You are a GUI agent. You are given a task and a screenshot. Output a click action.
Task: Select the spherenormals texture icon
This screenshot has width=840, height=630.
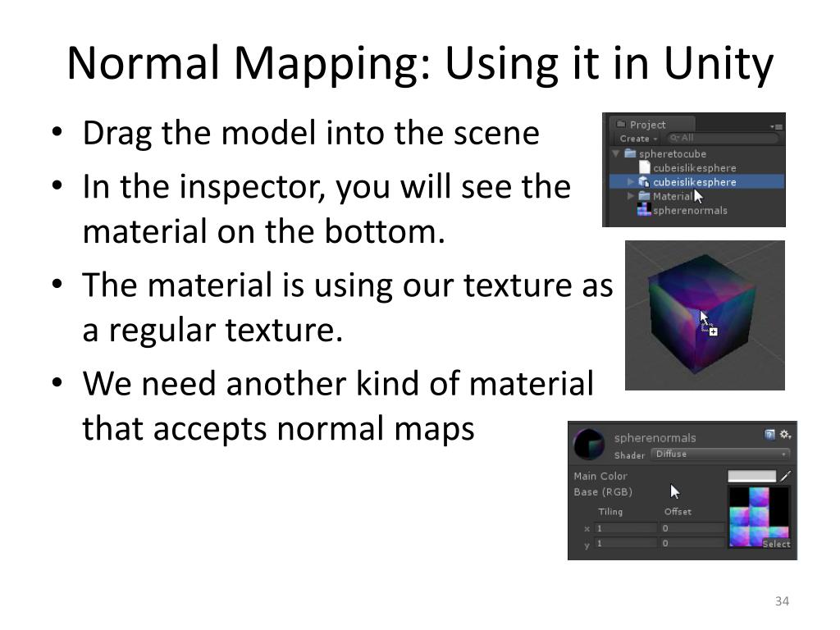pyautogui.click(x=644, y=210)
